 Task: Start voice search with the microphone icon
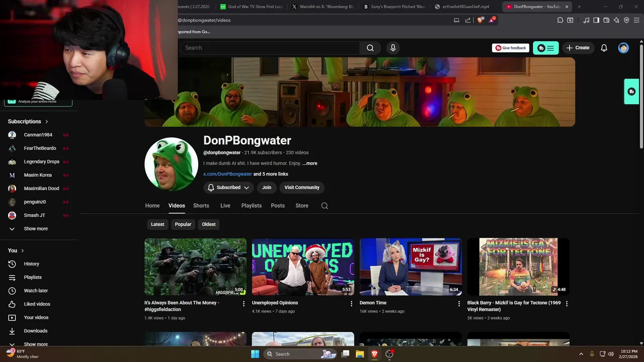point(393,48)
